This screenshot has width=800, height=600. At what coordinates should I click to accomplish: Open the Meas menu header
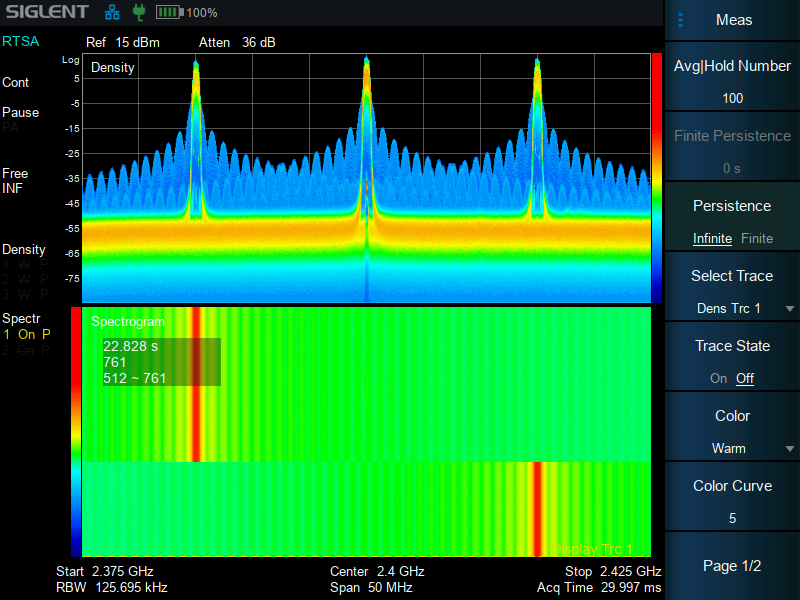(734, 20)
